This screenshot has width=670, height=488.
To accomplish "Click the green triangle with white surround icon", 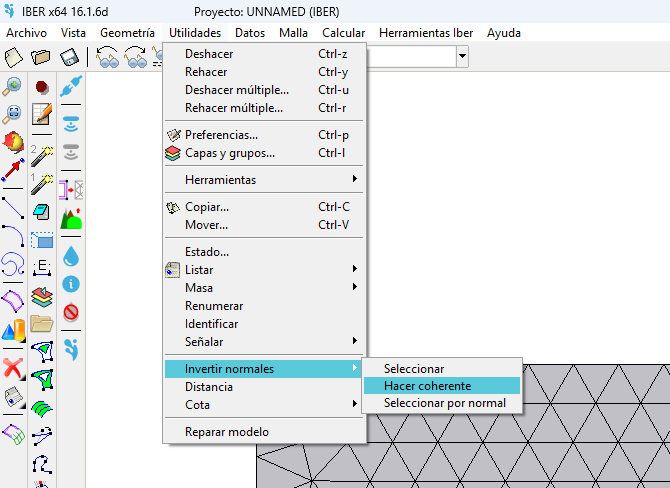I will (x=43, y=351).
